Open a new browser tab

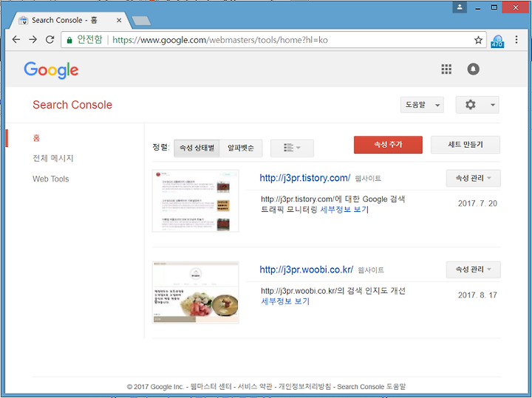141,21
